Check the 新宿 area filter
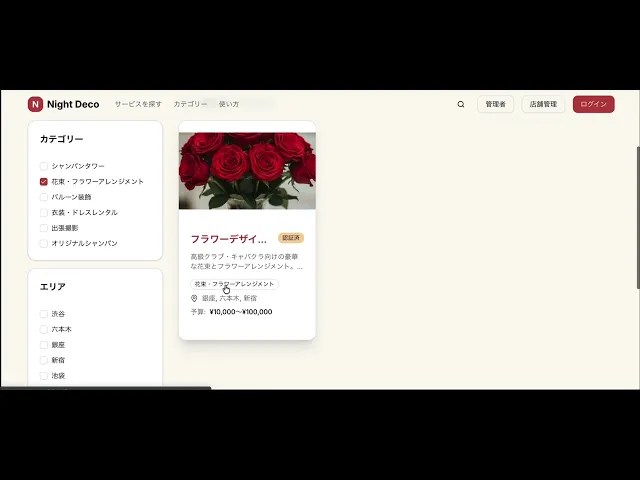The width and height of the screenshot is (640, 480). [44, 360]
